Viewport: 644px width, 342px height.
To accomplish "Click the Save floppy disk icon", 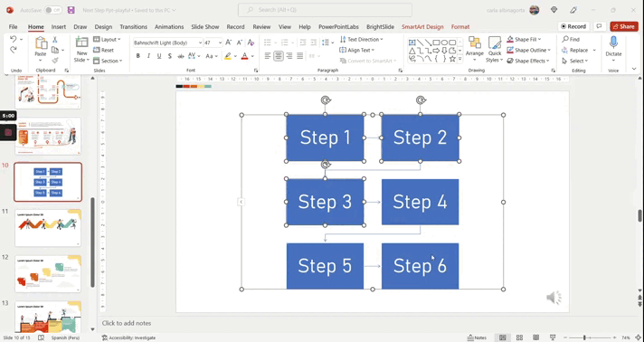I will (71, 10).
